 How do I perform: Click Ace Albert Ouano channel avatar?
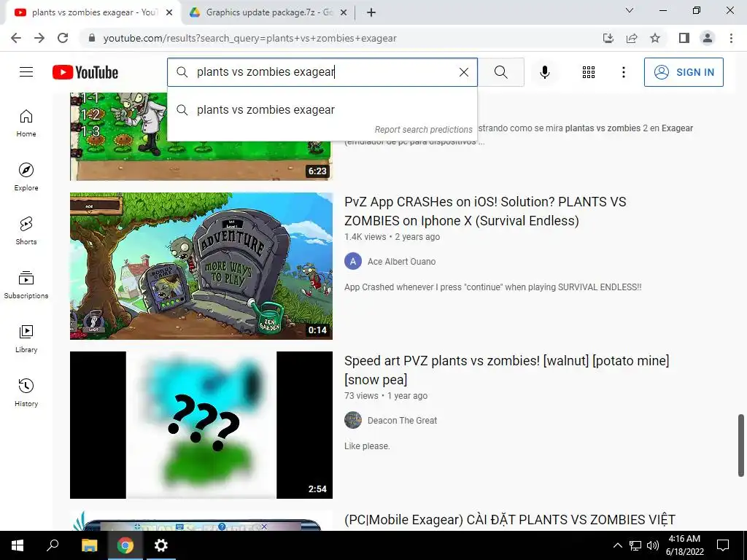[x=353, y=261]
